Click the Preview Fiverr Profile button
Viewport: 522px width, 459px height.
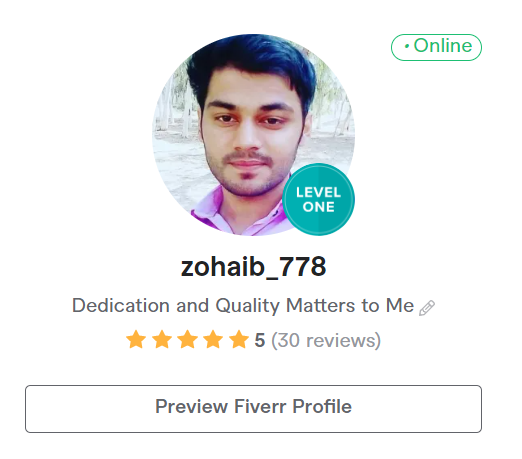(x=253, y=409)
